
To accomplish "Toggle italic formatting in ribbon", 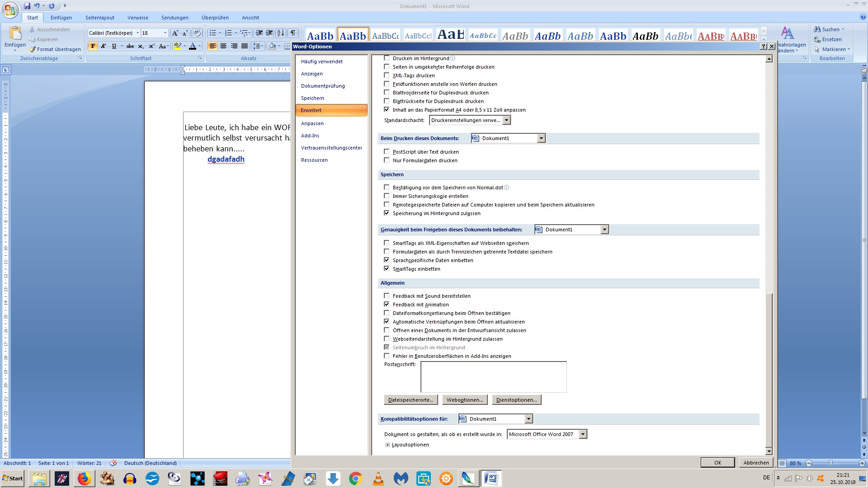I will coord(104,46).
